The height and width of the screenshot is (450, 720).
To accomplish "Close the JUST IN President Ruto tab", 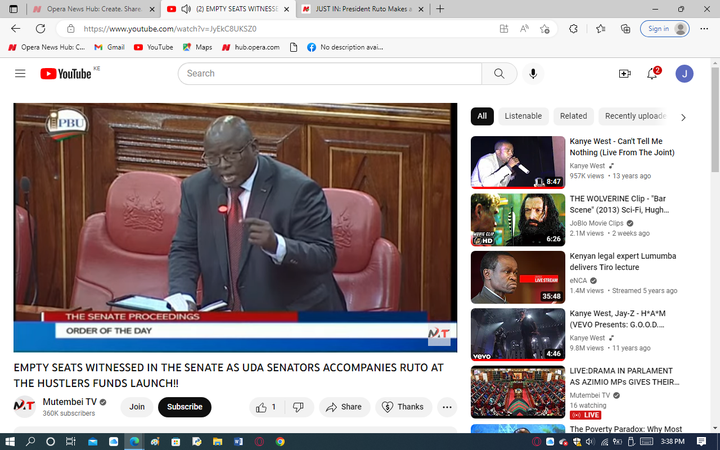I will pos(421,9).
